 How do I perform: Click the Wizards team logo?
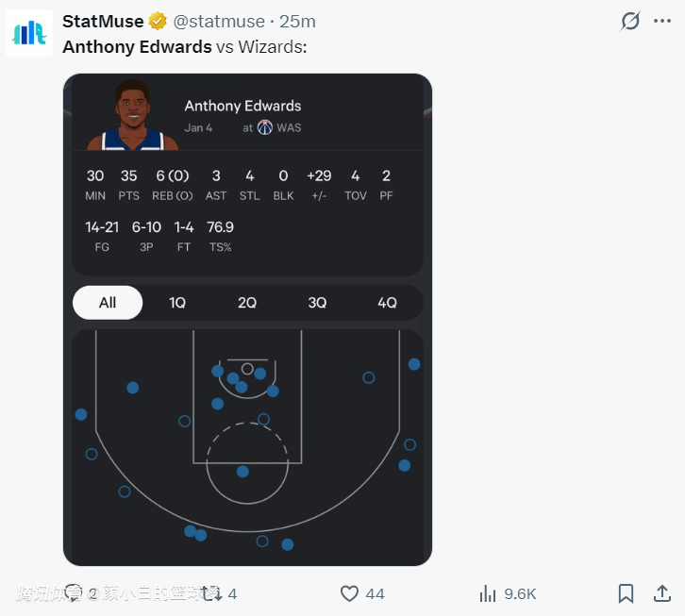(x=265, y=127)
